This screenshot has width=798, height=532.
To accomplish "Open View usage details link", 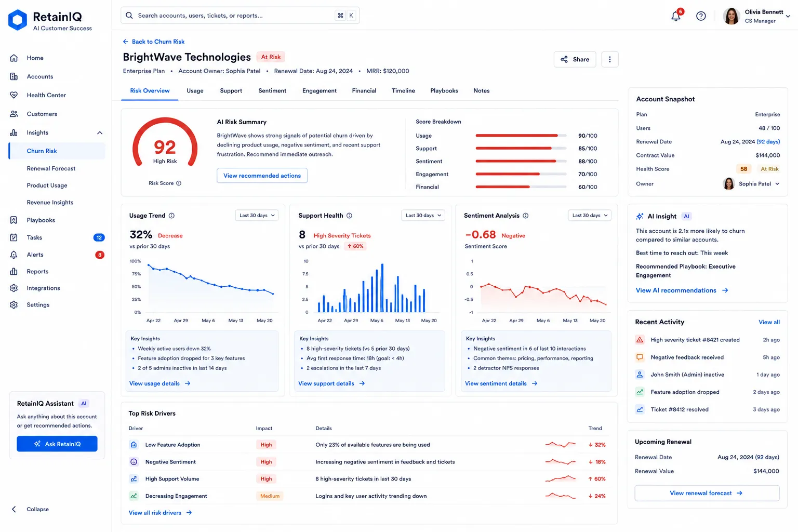I will 160,383.
